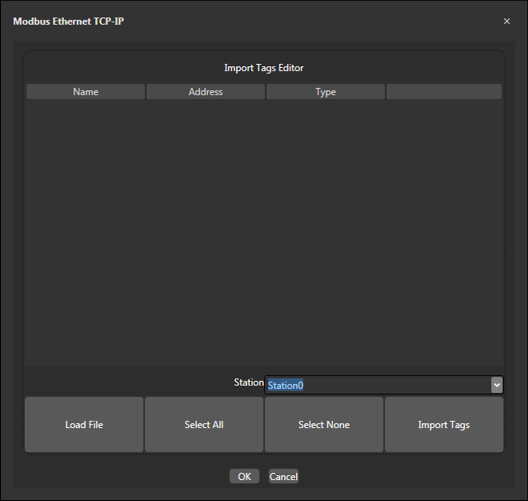Screen dimensions: 528x501
Task: Sort by the Name column header
Action: click(86, 92)
